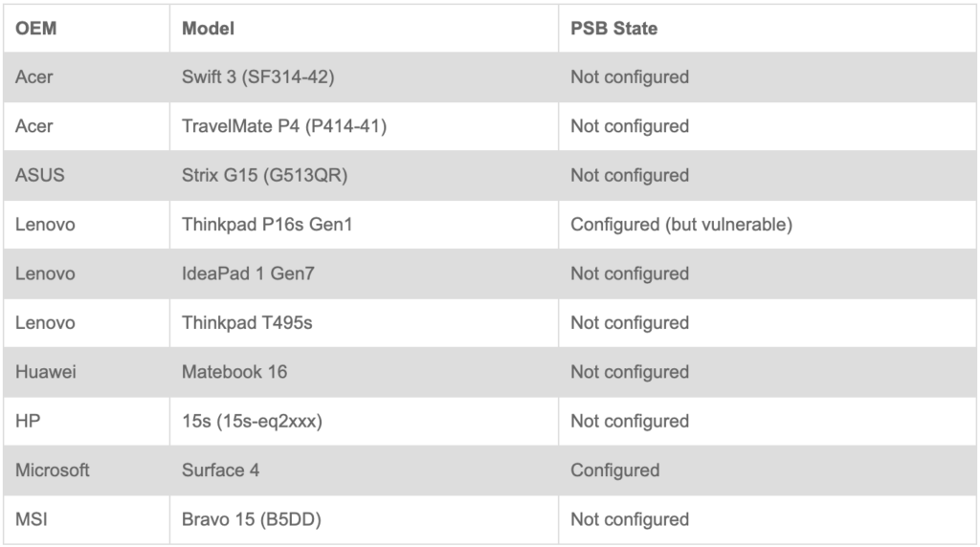Click the HP cell in OEM column
Viewport: 980px width, 547px height.
(x=28, y=422)
